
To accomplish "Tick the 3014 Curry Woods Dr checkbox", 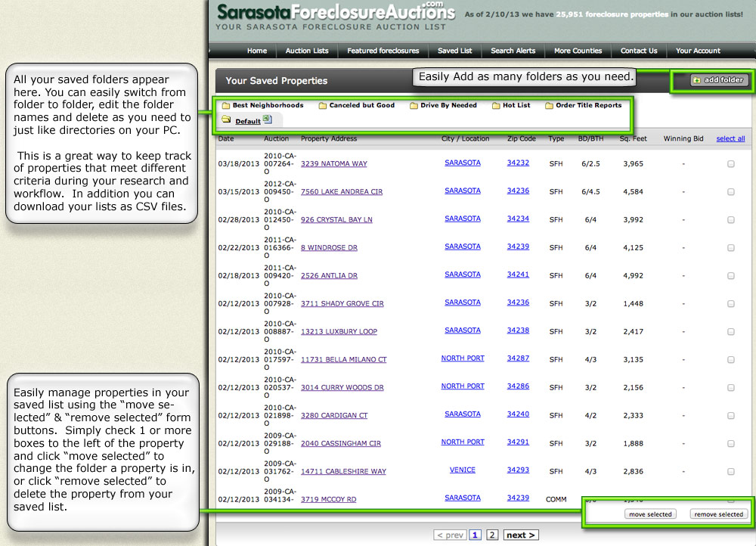I will click(731, 388).
